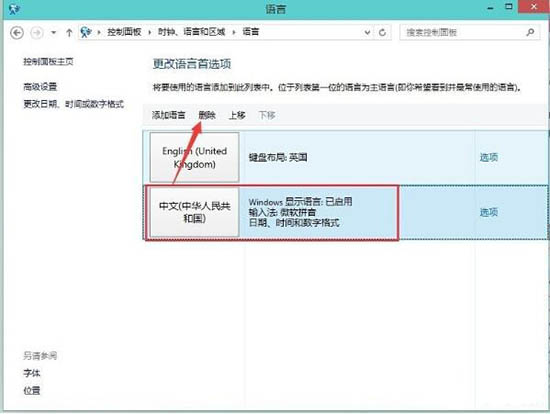Expand the chevron after 控制面板 breadcrumb
This screenshot has height=414, width=550.
coord(150,32)
